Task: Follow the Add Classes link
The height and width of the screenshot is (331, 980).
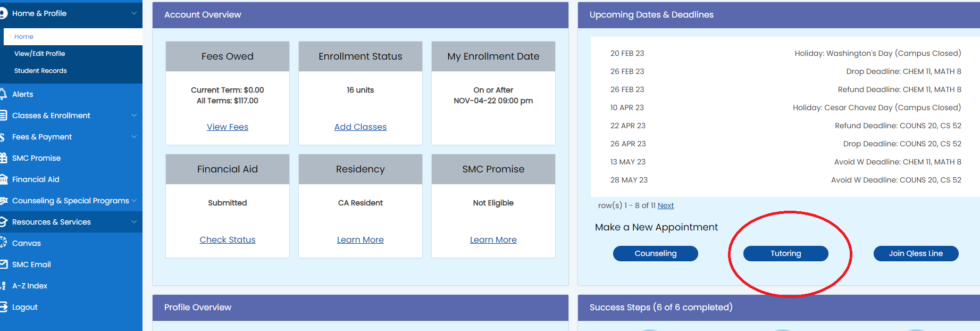Action: pos(361,127)
